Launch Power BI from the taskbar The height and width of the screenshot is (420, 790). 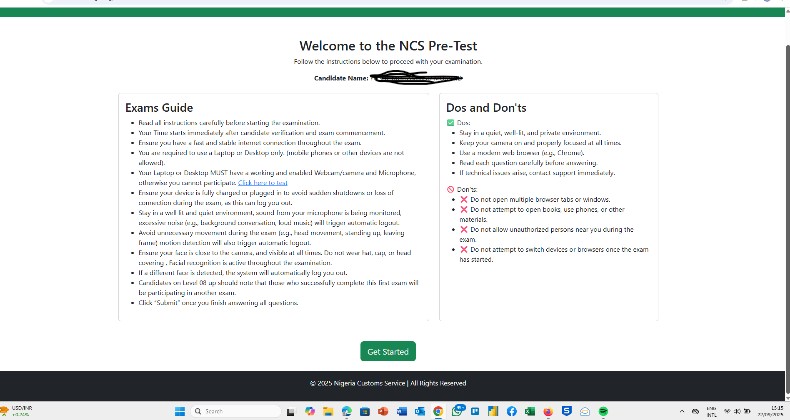click(493, 411)
